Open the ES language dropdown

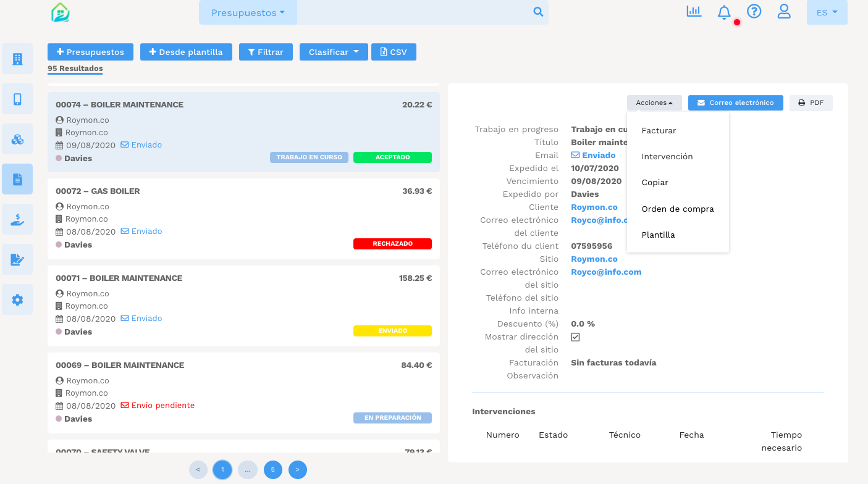click(x=827, y=12)
